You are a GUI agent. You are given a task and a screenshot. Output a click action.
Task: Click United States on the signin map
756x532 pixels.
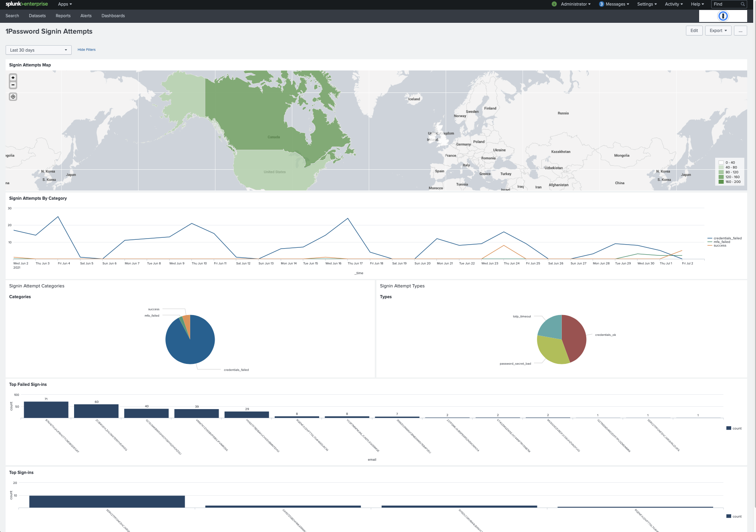(x=275, y=172)
